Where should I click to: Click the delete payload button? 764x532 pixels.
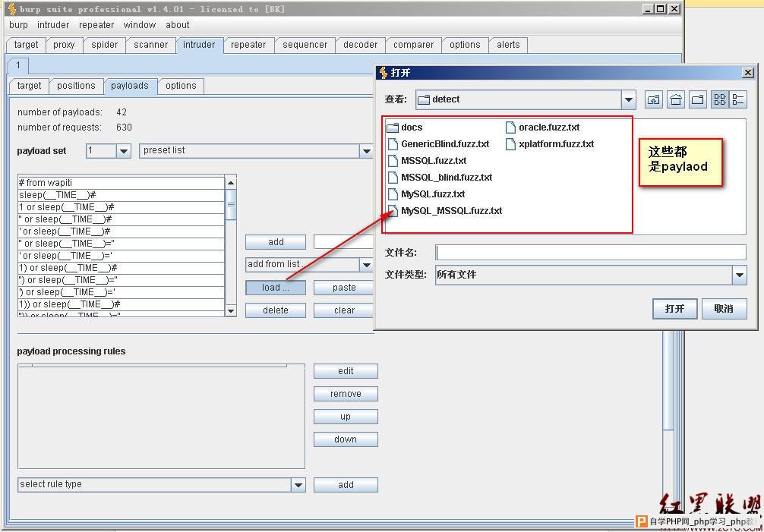tap(275, 310)
